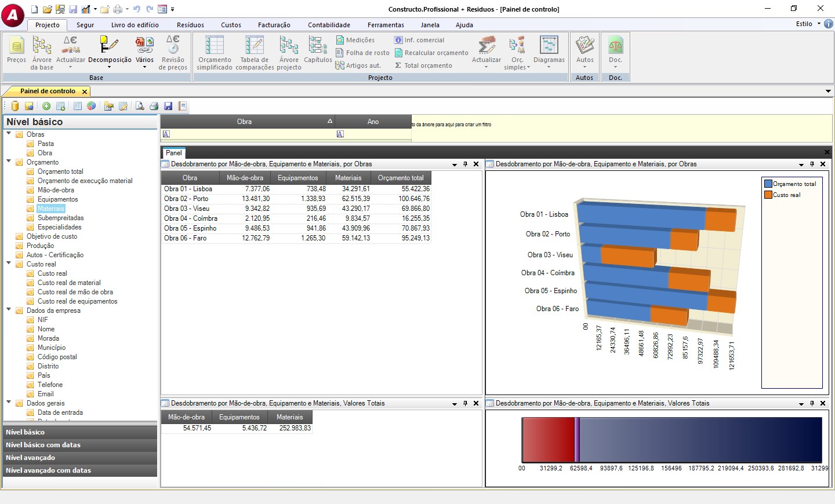
Task: Open the Ferramentas ribbon tab
Action: [386, 25]
